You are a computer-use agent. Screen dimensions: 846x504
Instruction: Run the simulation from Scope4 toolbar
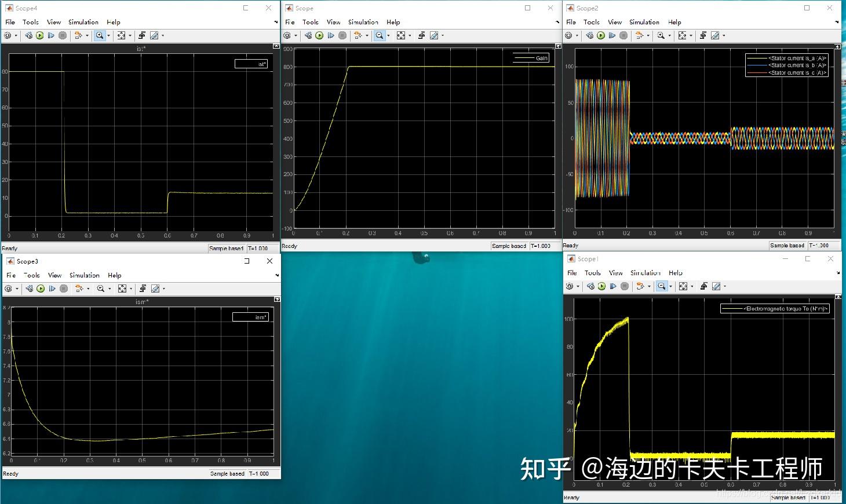[x=40, y=35]
